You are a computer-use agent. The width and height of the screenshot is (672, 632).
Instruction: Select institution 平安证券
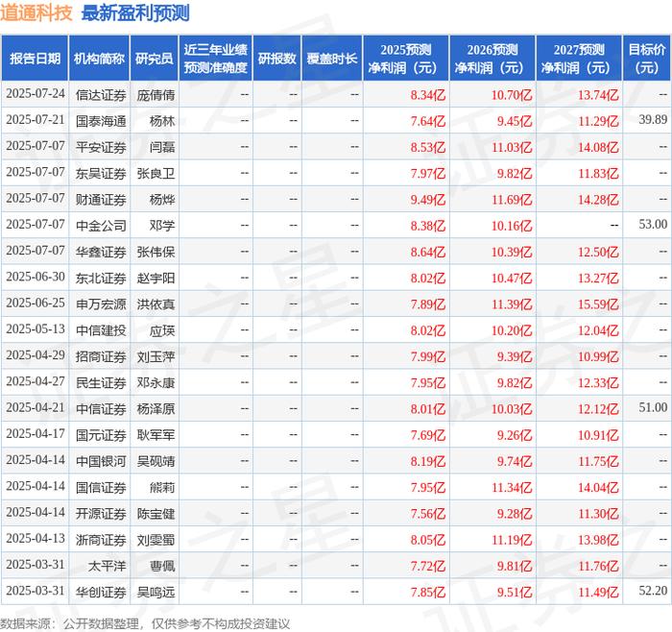tap(101, 148)
